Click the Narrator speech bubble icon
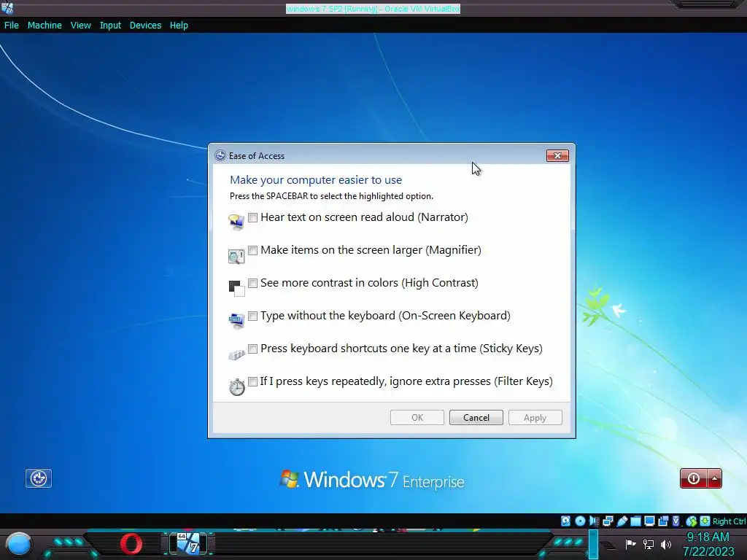Screen dimensions: 747x560 click(x=236, y=222)
